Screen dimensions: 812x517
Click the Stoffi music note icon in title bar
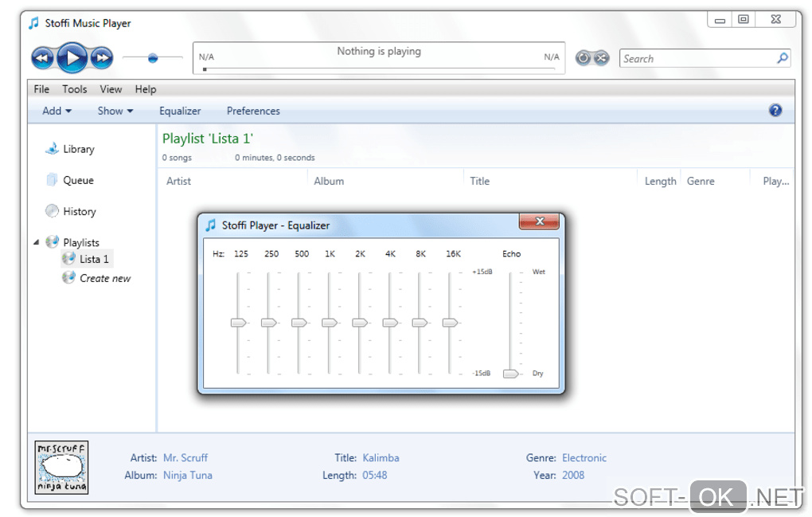33,23
